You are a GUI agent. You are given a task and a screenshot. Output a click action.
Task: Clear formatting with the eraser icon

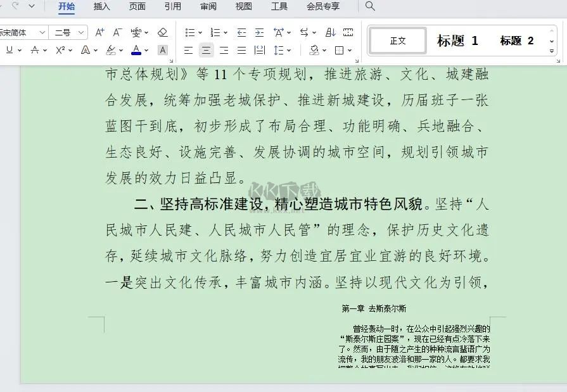[162, 32]
